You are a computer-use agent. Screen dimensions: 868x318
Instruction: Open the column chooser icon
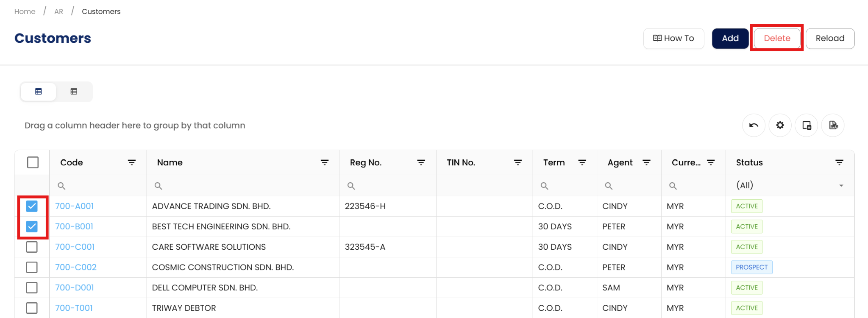[x=807, y=126]
